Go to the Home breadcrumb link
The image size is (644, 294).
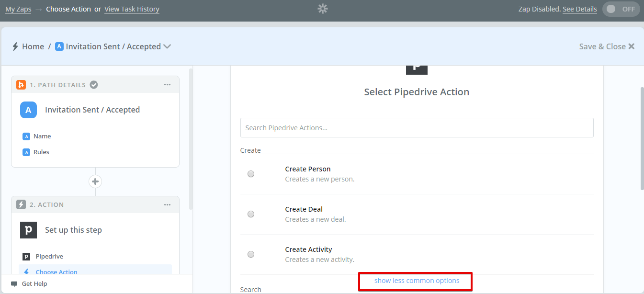tap(33, 46)
